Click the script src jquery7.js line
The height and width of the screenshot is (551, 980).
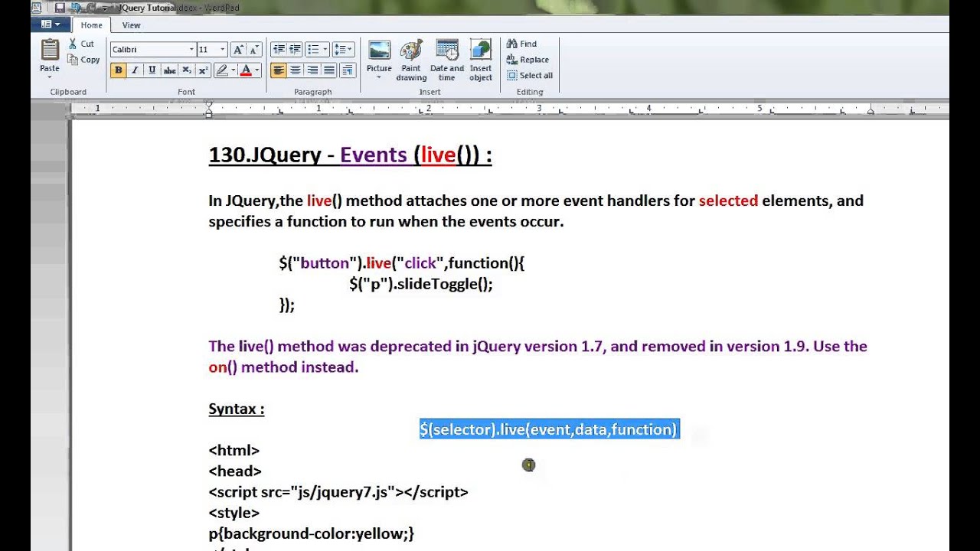pos(338,492)
